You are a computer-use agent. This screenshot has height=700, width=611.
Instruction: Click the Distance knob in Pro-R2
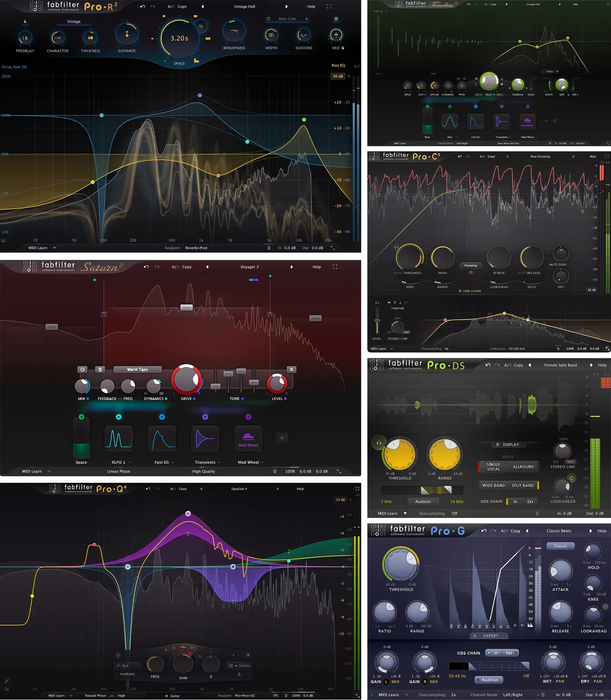[x=127, y=34]
